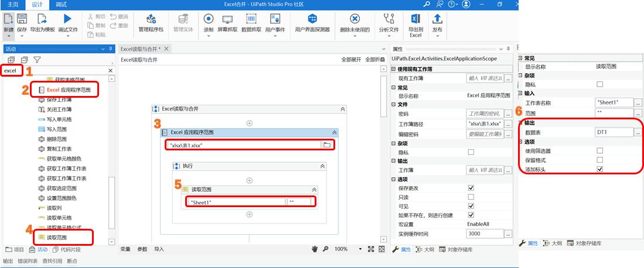
Task: Click expand-all icon in Activities panel
Action: pyautogui.click(x=11, y=60)
